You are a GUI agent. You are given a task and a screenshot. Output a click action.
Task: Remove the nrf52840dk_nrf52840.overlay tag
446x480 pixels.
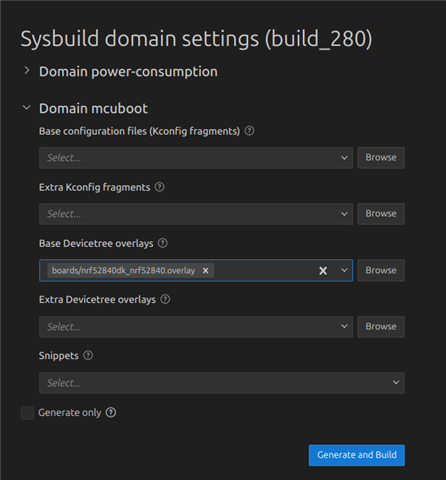click(206, 271)
